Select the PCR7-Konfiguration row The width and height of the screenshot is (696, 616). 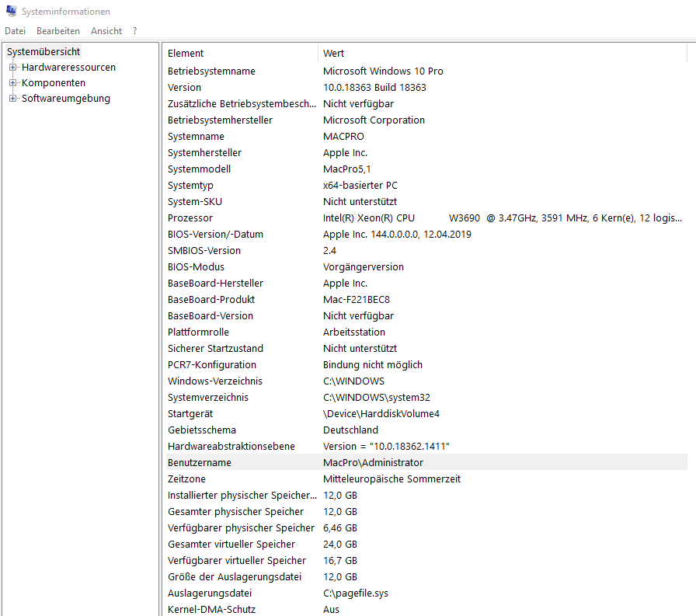tap(426, 365)
